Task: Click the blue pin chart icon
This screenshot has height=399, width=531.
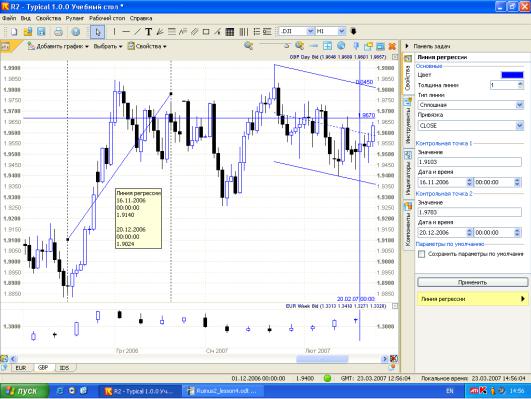Action: coord(356,46)
